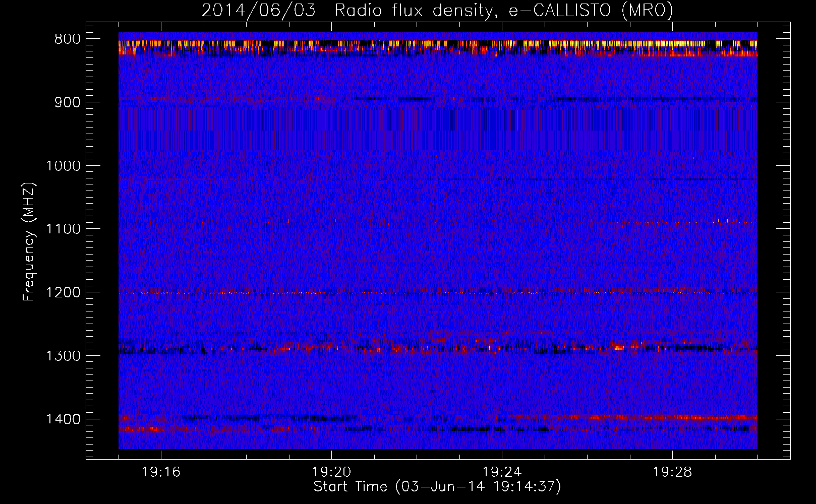
Task: Click the 19:24 time tick label
Action: tap(502, 472)
